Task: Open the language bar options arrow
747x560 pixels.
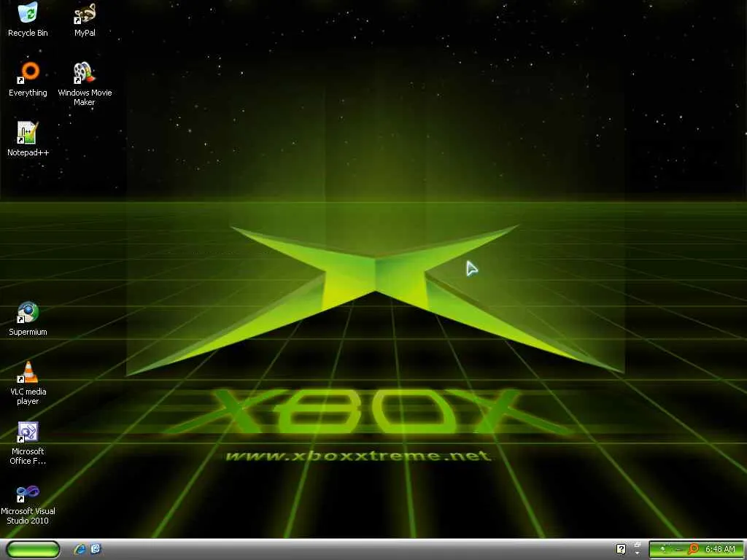Action: (638, 553)
